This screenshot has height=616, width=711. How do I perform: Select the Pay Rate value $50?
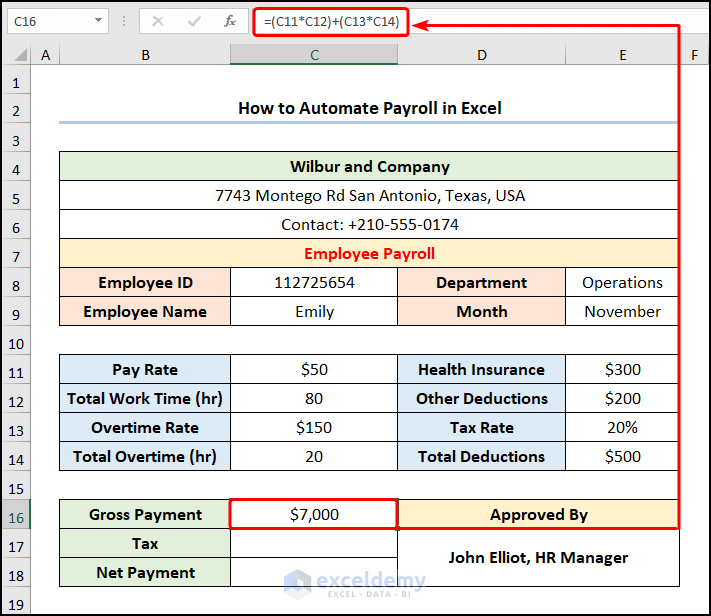[314, 370]
